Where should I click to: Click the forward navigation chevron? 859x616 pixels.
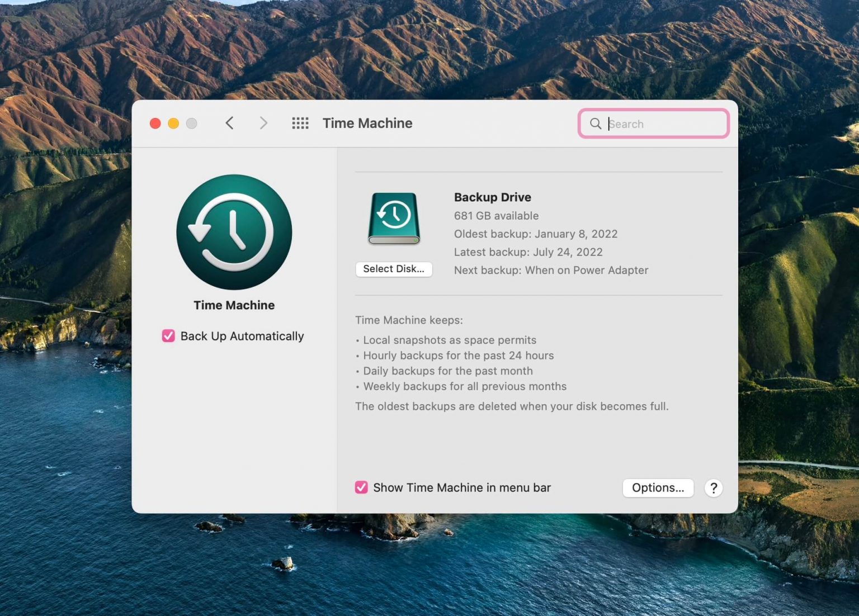coord(263,123)
